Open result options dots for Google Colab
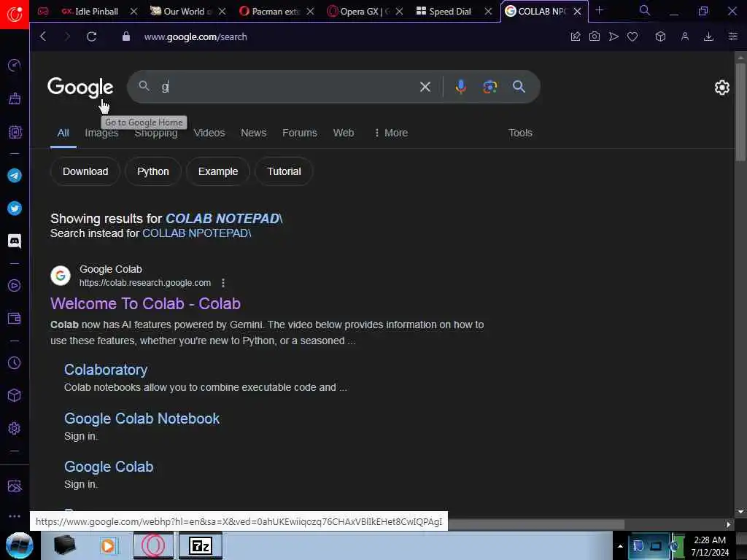 (x=223, y=283)
